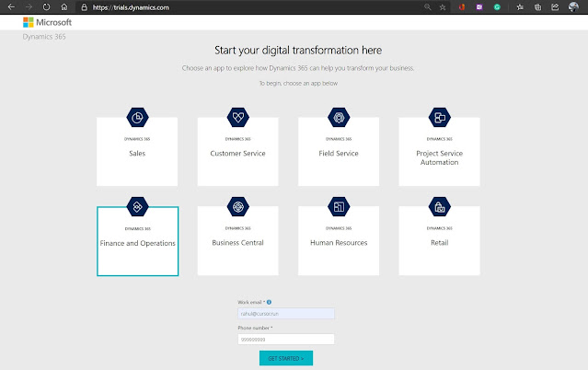The width and height of the screenshot is (588, 370).
Task: Click the Retail shopping bag icon
Action: click(440, 207)
